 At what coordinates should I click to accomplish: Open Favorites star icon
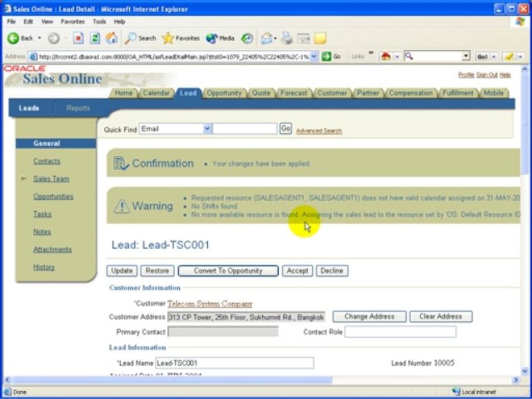click(x=167, y=38)
